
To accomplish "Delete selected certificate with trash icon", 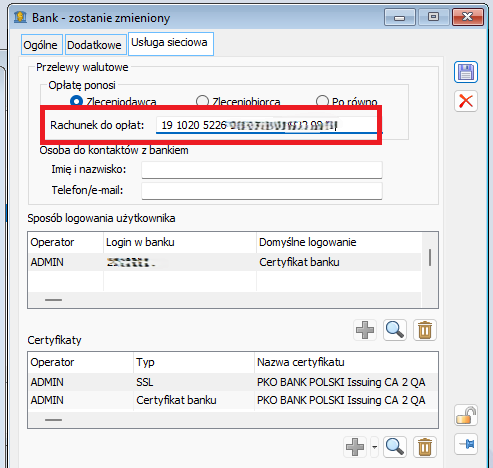I will (425, 447).
